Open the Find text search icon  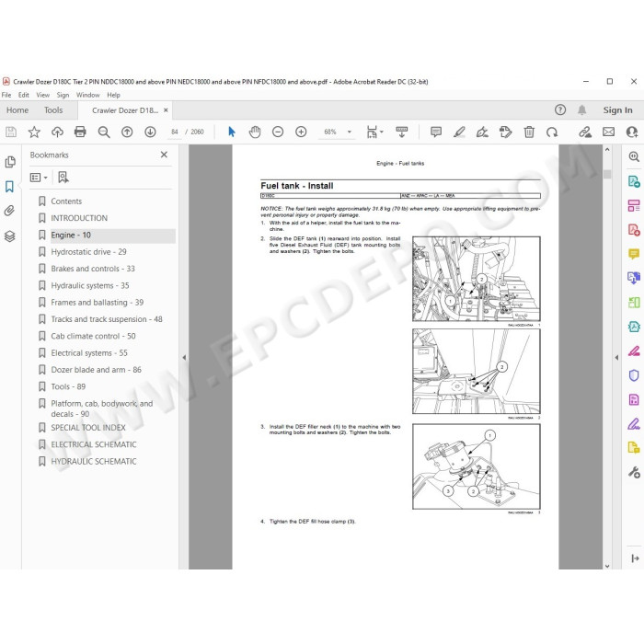click(104, 132)
